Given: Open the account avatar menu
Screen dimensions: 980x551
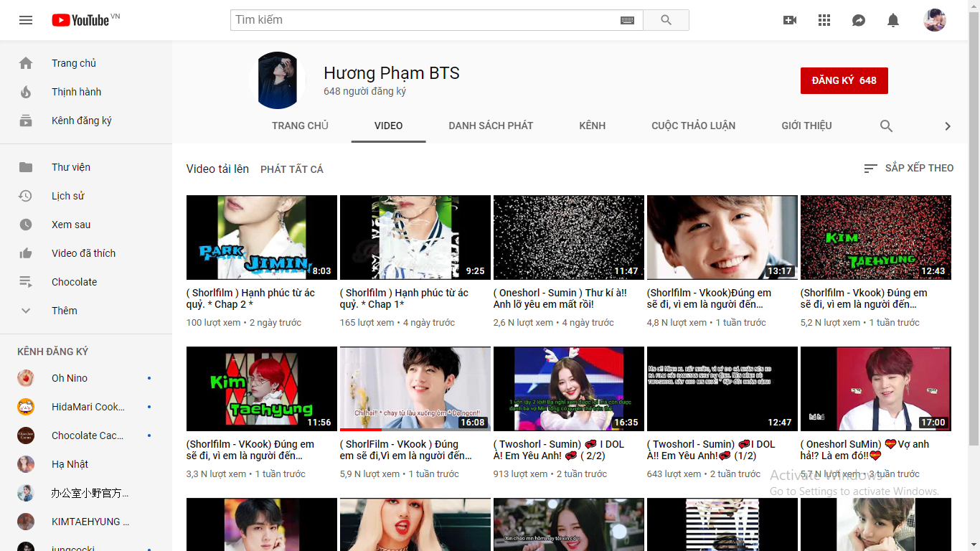Looking at the screenshot, I should 935,20.
